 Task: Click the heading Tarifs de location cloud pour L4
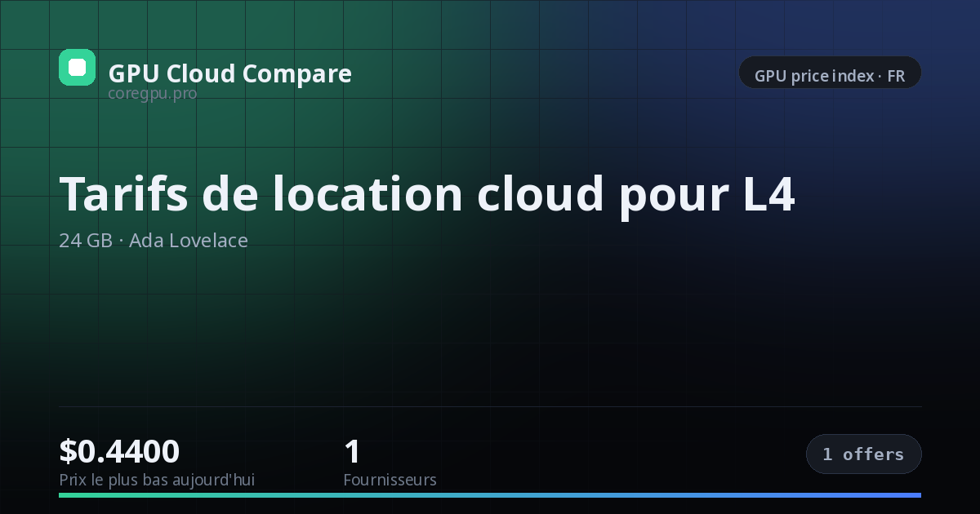click(x=427, y=194)
